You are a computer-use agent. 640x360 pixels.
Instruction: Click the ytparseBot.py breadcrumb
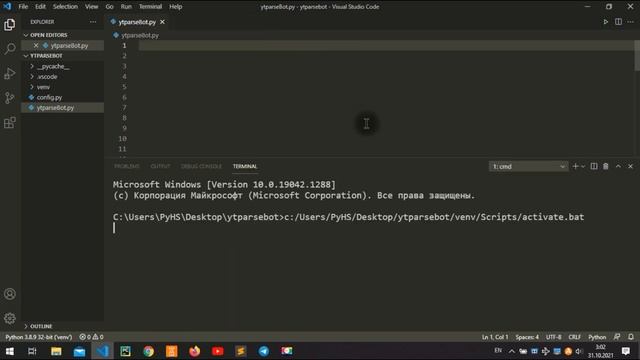point(140,36)
